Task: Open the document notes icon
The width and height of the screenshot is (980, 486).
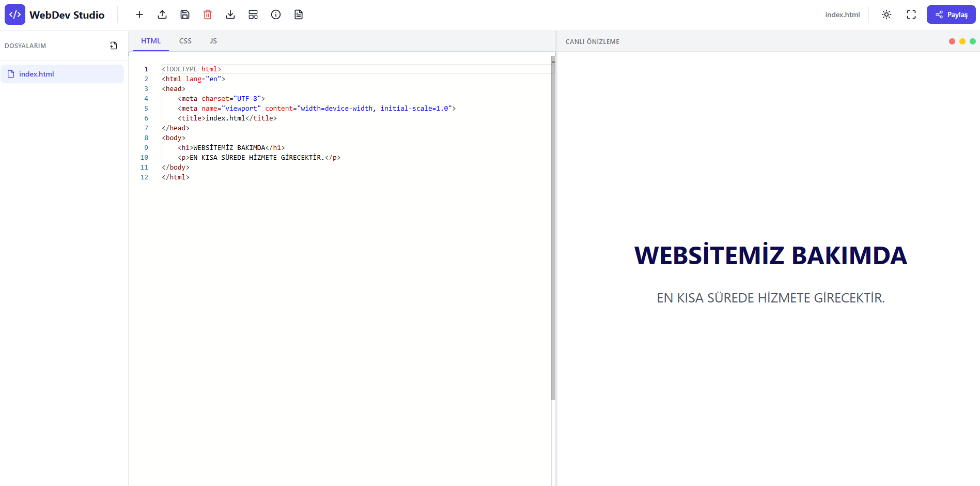Action: click(x=299, y=14)
